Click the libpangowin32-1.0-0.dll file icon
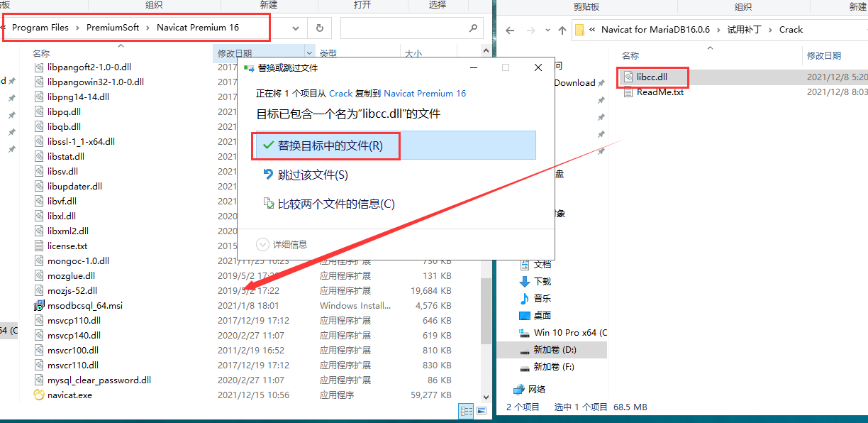The image size is (868, 423). click(40, 82)
